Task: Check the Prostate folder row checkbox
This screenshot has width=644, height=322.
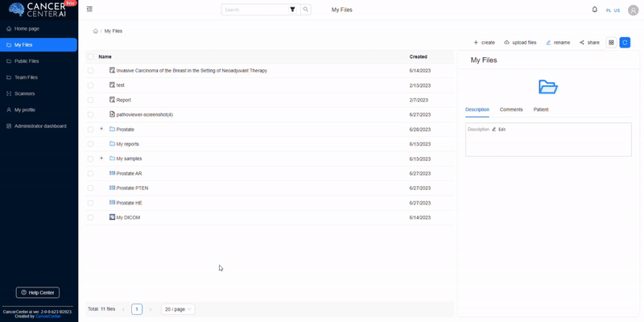Action: (x=90, y=130)
